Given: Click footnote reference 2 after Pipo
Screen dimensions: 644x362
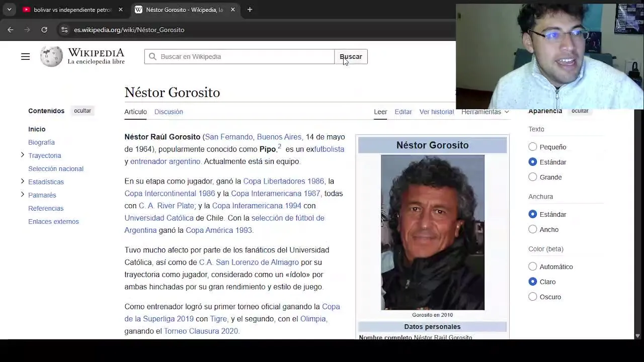Looking at the screenshot, I should tap(279, 146).
